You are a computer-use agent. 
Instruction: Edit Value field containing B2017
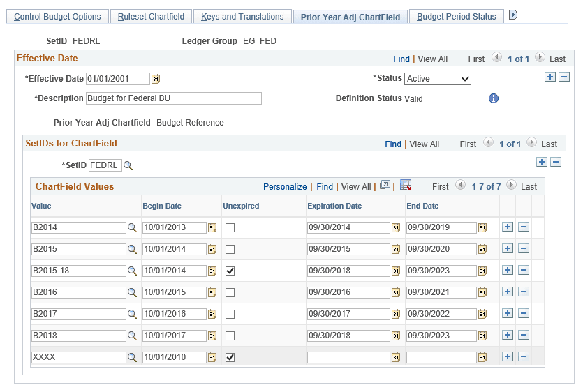79,314
